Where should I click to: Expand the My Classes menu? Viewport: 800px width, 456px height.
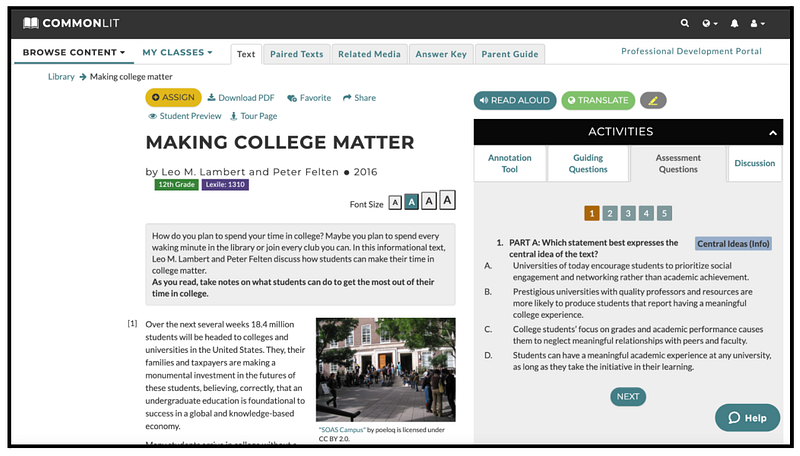pos(178,53)
